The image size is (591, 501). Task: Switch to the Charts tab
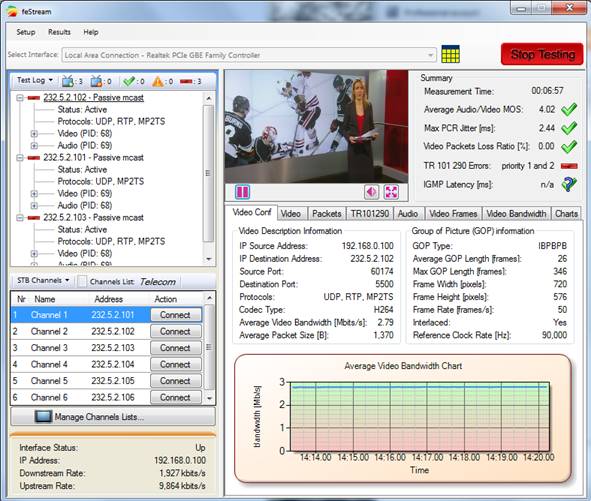[x=566, y=214]
